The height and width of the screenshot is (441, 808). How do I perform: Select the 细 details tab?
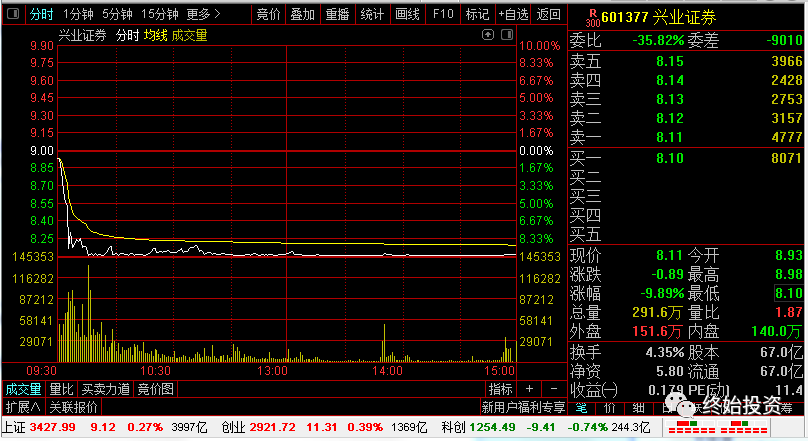pyautogui.click(x=639, y=408)
